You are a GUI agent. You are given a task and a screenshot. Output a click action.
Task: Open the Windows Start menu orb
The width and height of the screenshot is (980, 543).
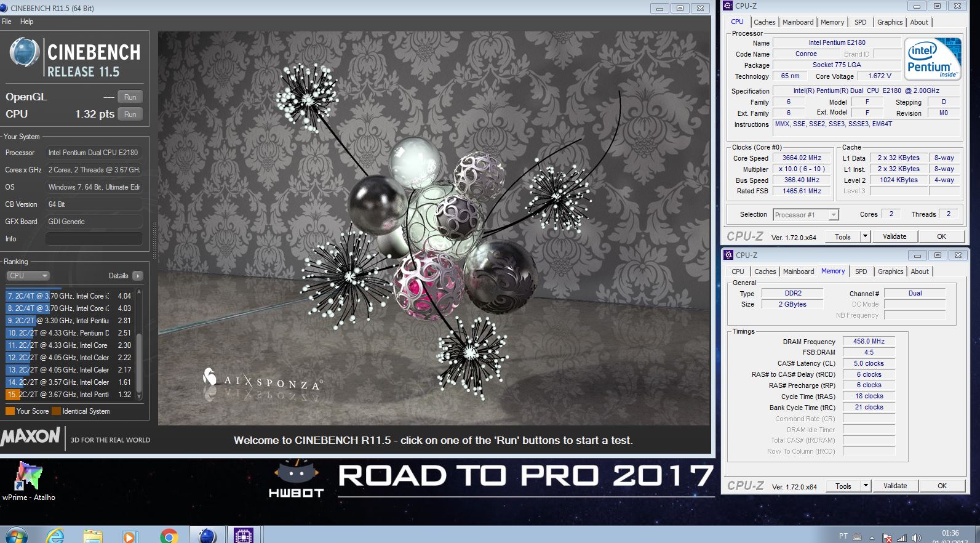17,536
